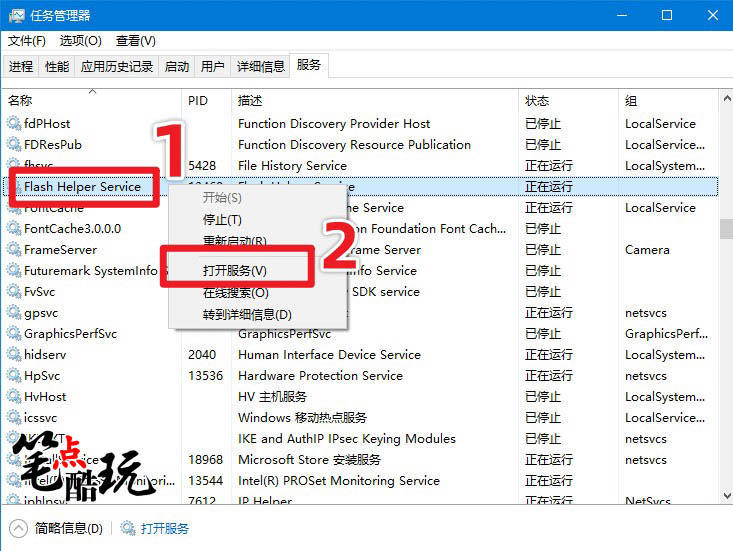Select the FDResPub service row

click(x=360, y=144)
